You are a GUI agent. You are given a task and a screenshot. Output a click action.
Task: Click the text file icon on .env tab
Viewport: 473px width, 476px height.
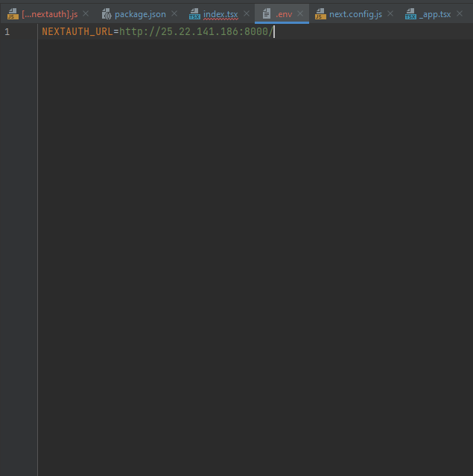(x=267, y=13)
